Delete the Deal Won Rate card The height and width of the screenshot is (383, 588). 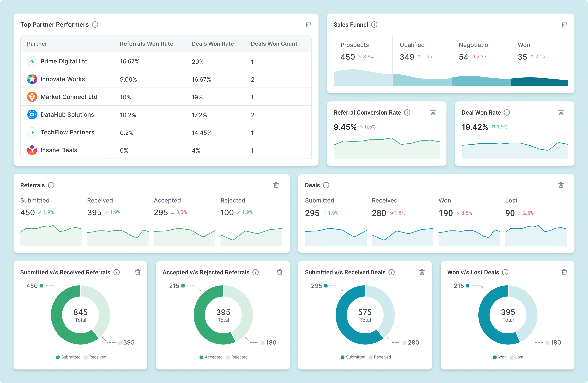tap(561, 112)
